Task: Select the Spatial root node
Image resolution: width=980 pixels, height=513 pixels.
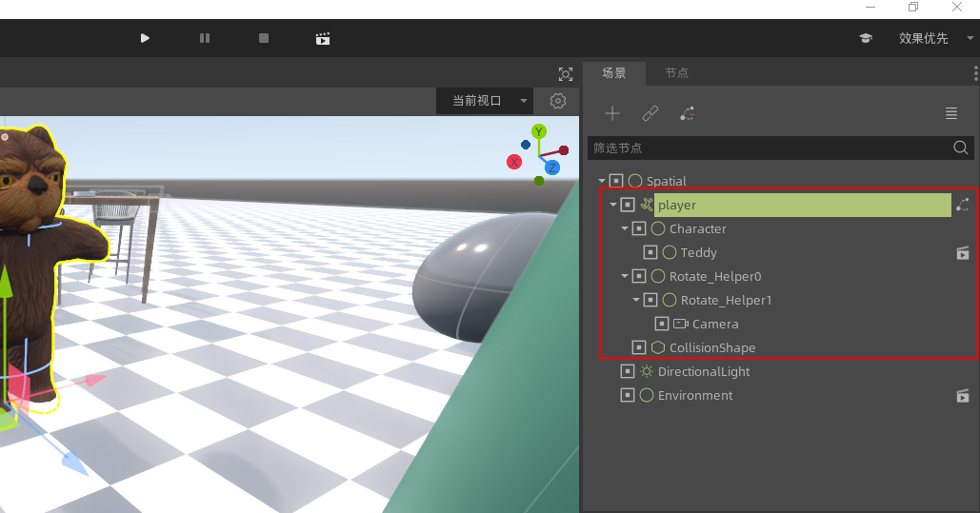Action: pos(667,181)
